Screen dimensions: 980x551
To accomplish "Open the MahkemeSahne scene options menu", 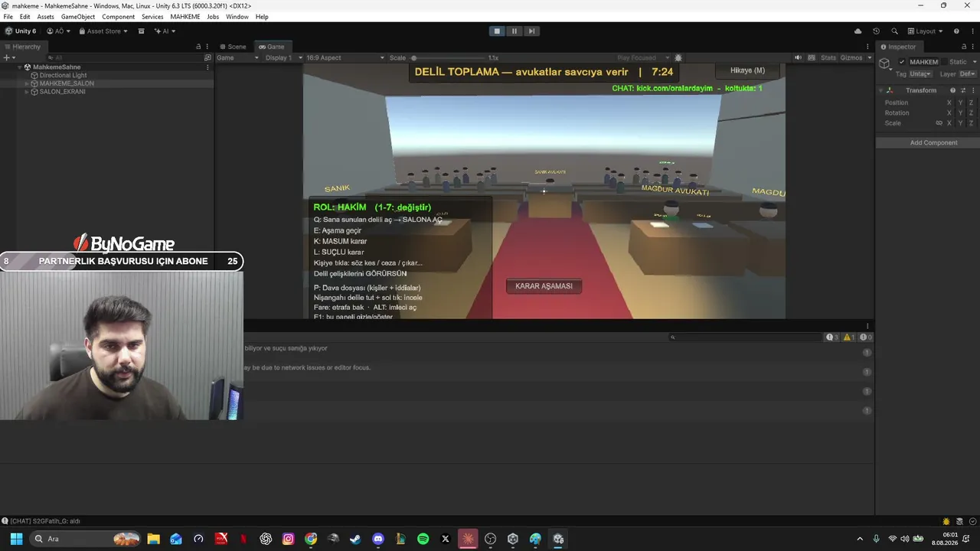I will (207, 67).
